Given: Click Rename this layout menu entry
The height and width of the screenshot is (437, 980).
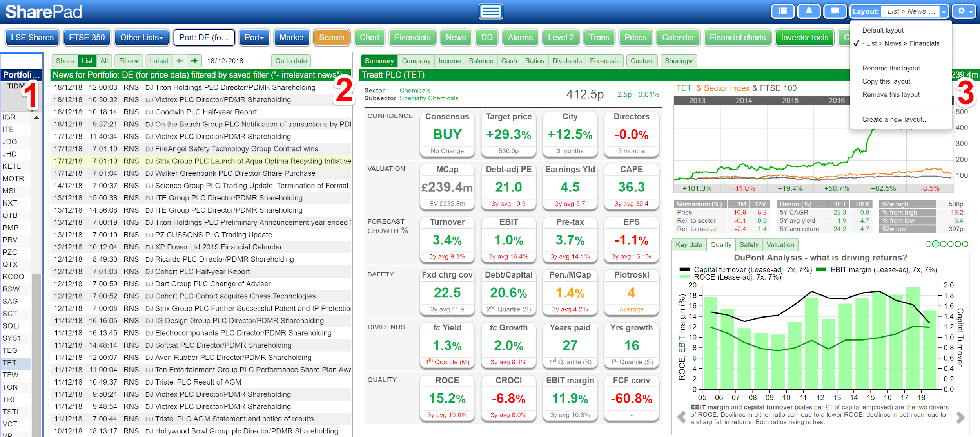Looking at the screenshot, I should [891, 68].
